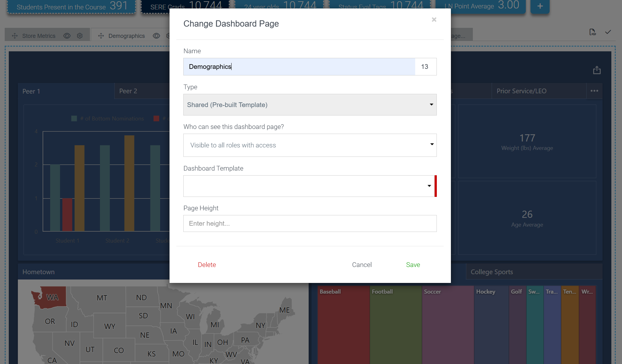Viewport: 622px width, 364px height.
Task: Click the Page Height input field
Action: click(310, 223)
